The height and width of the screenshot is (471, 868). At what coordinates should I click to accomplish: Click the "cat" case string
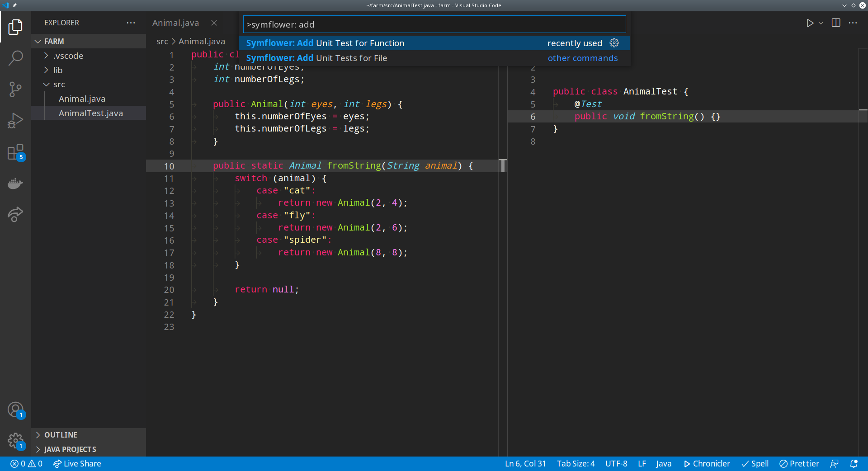coord(297,190)
